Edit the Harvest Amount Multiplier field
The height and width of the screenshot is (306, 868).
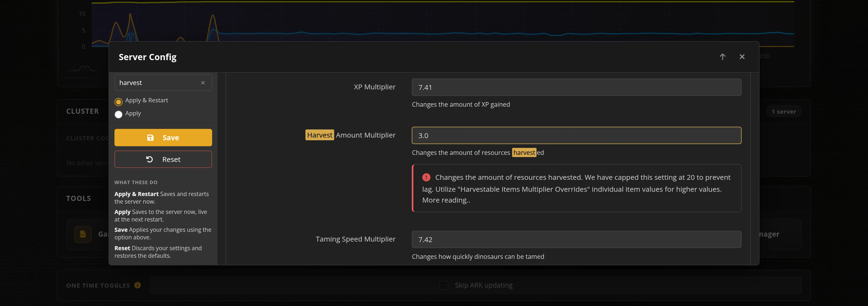(x=576, y=135)
